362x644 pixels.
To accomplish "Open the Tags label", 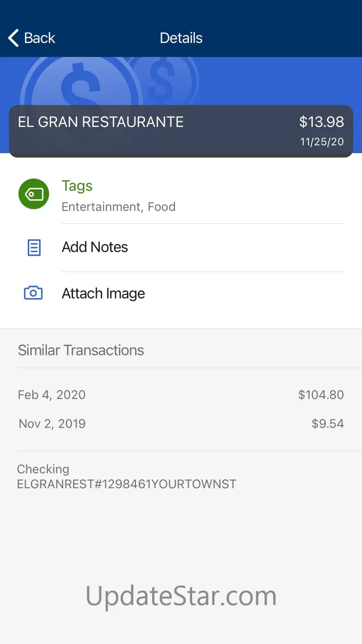I will [x=77, y=186].
